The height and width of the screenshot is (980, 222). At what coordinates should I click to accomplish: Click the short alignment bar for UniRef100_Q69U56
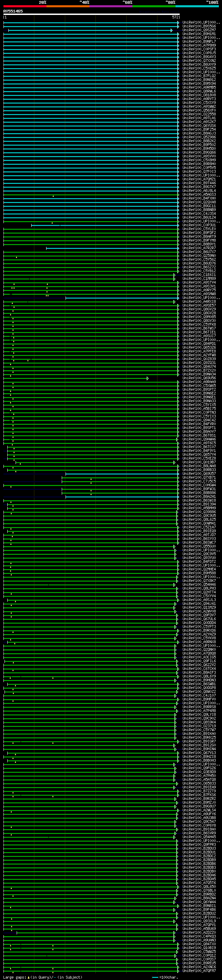pos(76,378)
